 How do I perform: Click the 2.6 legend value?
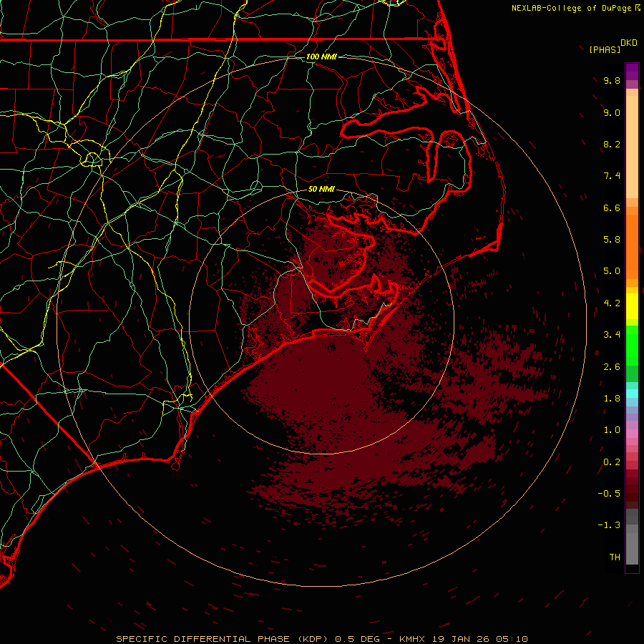pyautogui.click(x=612, y=366)
